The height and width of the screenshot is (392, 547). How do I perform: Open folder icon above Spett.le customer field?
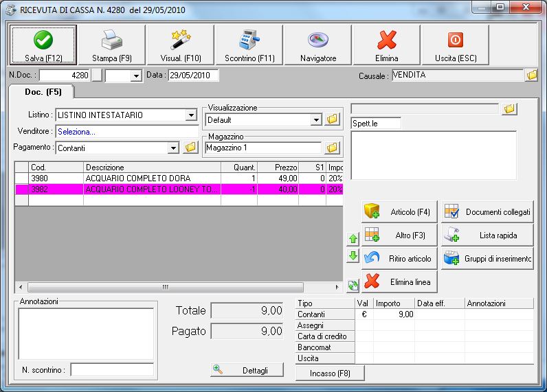[x=509, y=108]
